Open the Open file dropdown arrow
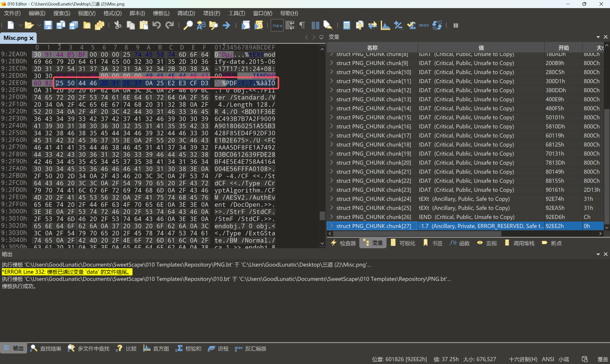Image resolution: width=610 pixels, height=364 pixels. 39,25
